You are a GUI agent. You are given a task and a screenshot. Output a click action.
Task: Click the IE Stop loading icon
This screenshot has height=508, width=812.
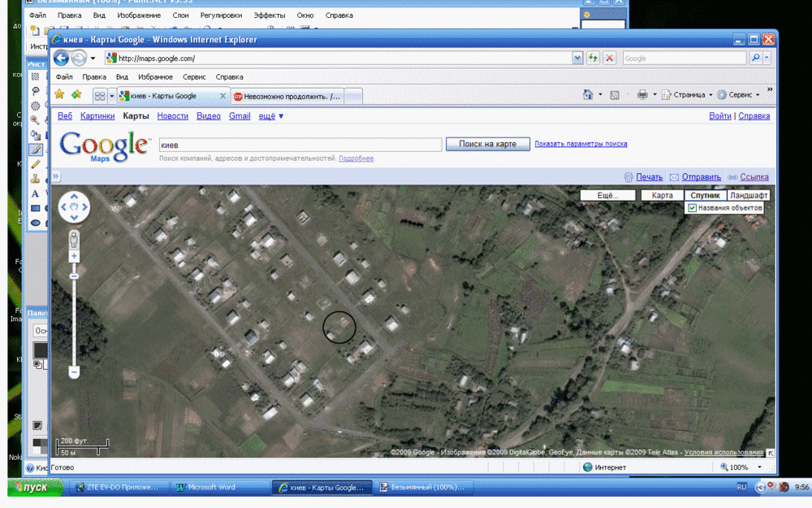coord(609,59)
